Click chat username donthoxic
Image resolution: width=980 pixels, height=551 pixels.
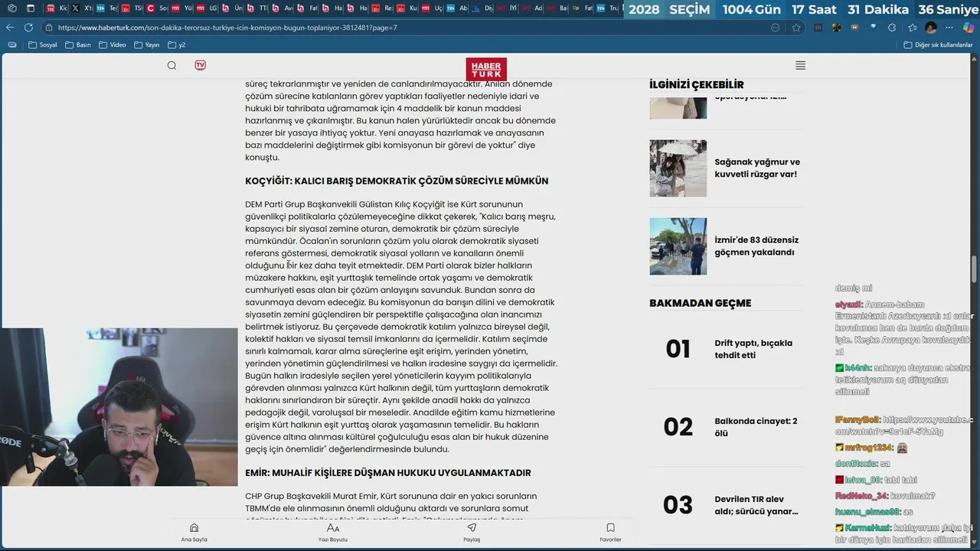pyautogui.click(x=856, y=464)
